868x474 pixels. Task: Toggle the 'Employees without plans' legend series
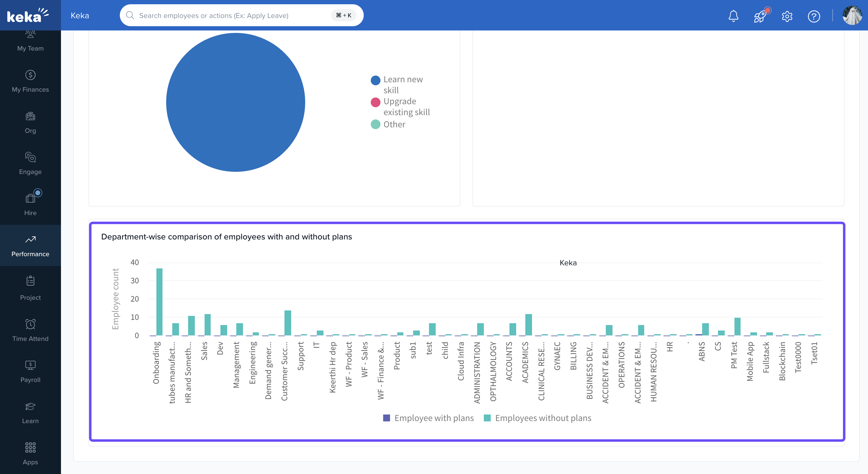tap(538, 418)
